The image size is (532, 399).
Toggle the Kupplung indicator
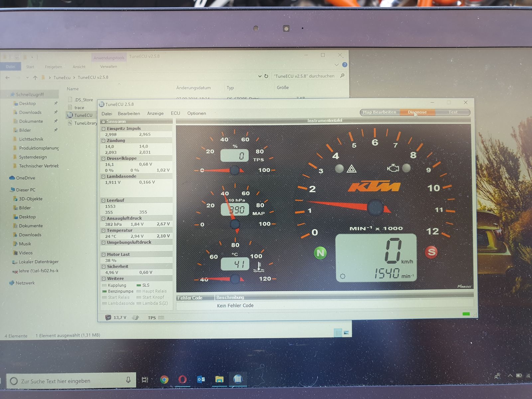[x=104, y=285]
